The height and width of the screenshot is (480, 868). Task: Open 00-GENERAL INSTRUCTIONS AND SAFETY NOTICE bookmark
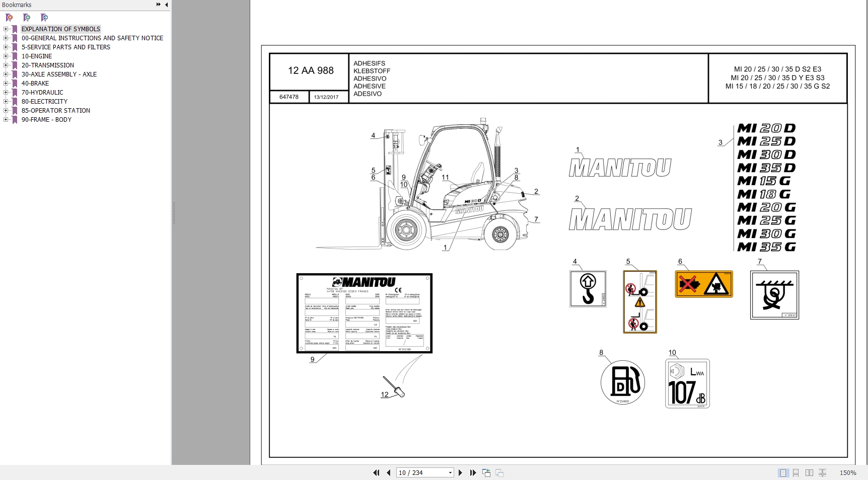92,38
